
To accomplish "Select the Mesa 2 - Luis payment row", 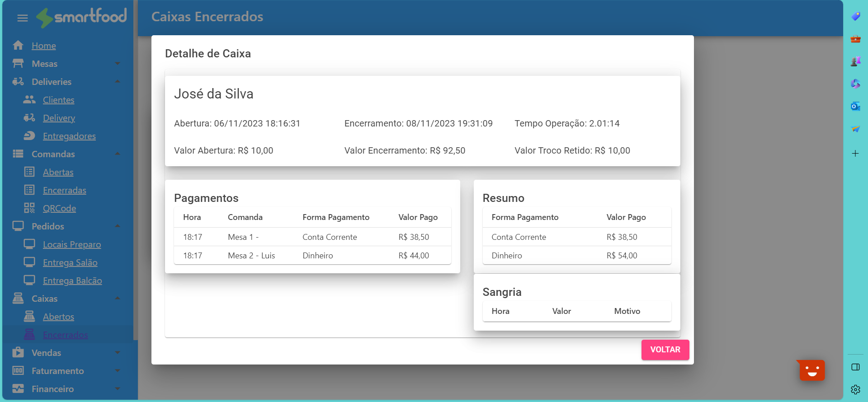I will point(312,256).
